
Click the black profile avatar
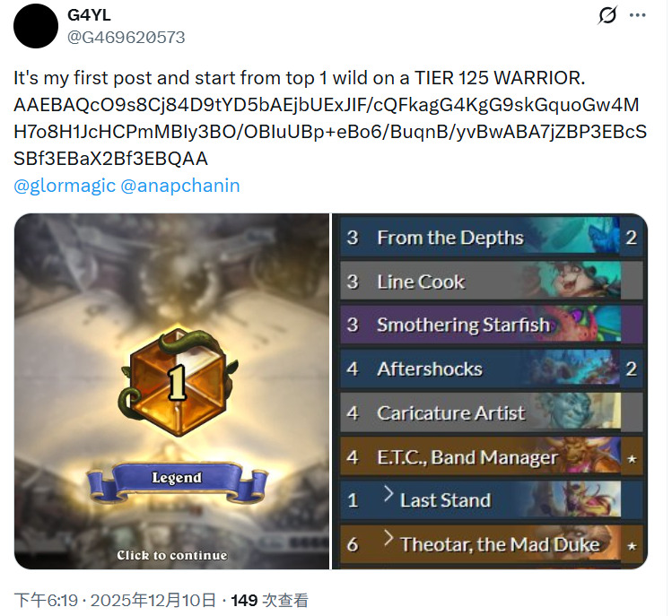[x=36, y=26]
